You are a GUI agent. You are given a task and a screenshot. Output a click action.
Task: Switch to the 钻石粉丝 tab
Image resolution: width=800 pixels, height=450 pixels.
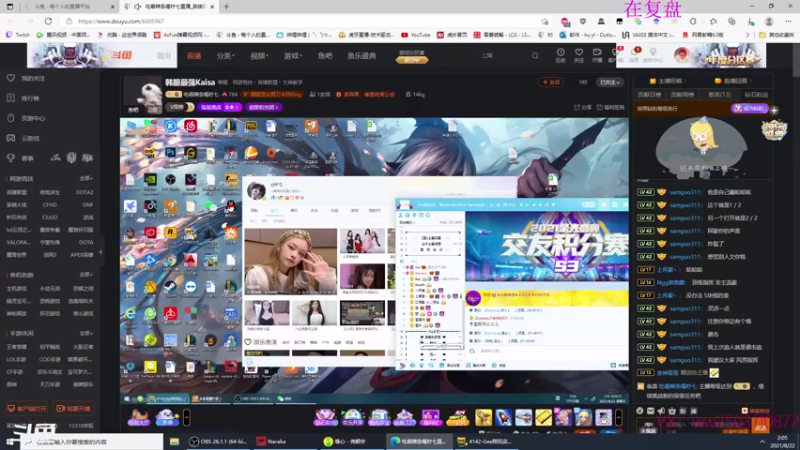[756, 94]
